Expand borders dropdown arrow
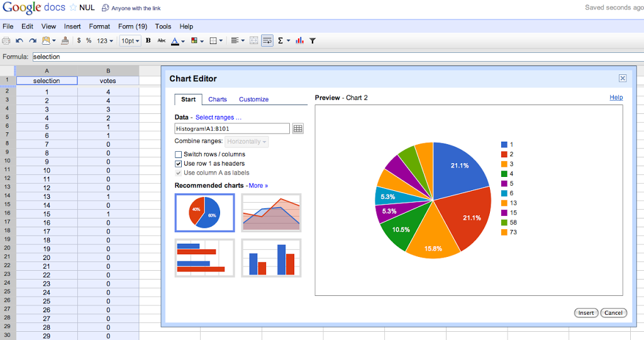The image size is (644, 340). [221, 41]
